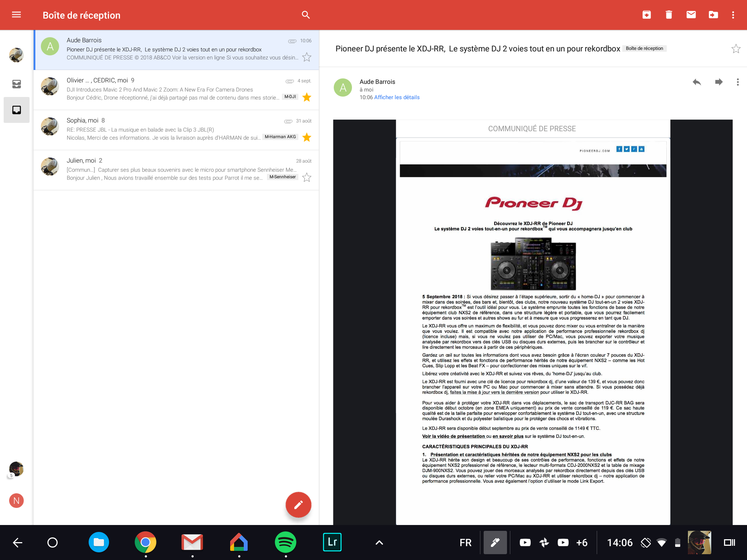Open the hamburger navigation menu

click(x=16, y=15)
